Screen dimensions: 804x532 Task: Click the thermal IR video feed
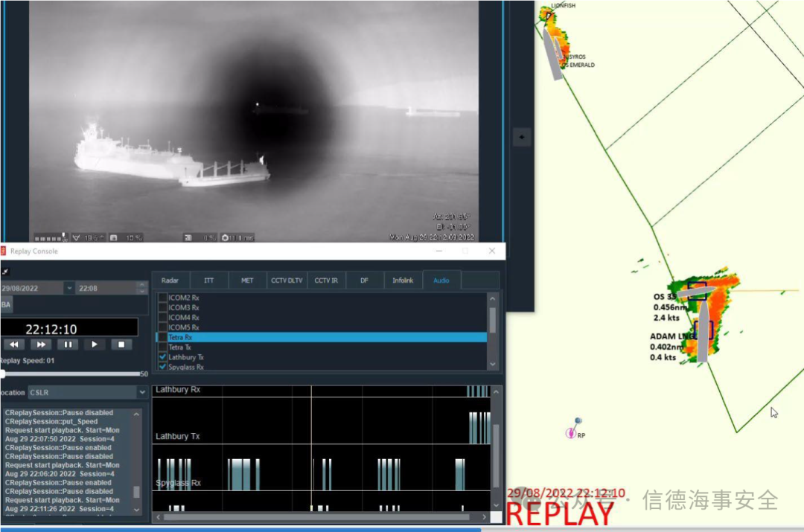click(x=254, y=121)
